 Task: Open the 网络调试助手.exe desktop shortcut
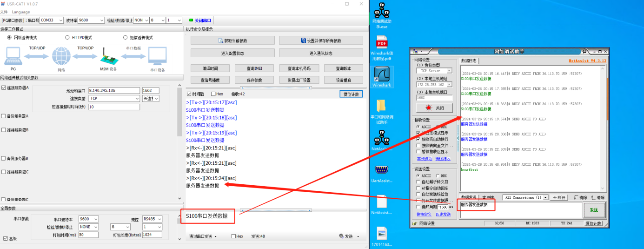point(382,15)
